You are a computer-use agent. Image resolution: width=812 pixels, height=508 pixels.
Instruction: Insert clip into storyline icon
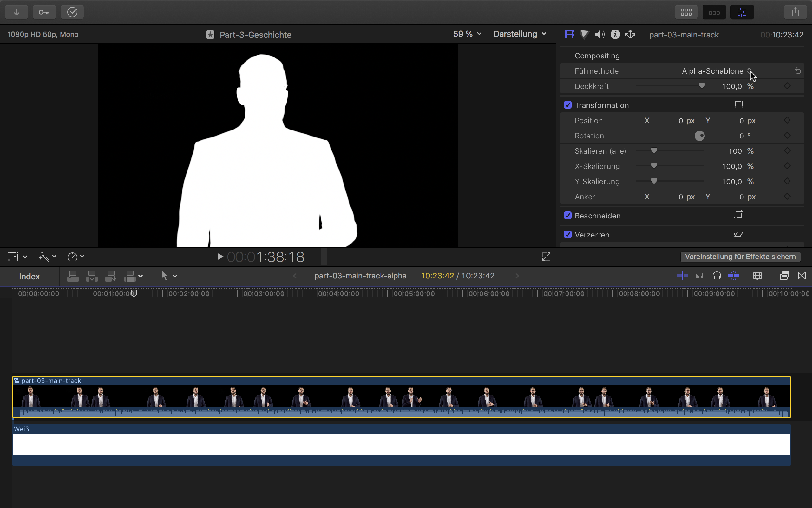(x=92, y=276)
